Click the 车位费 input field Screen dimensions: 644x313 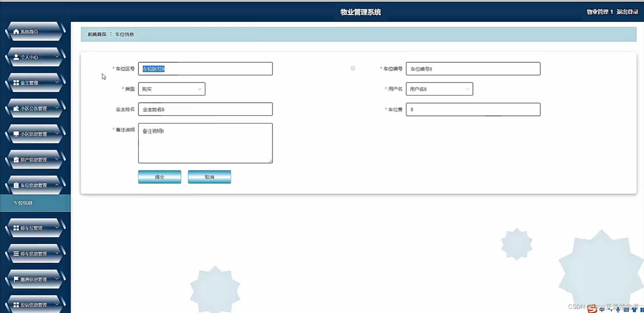click(x=473, y=109)
